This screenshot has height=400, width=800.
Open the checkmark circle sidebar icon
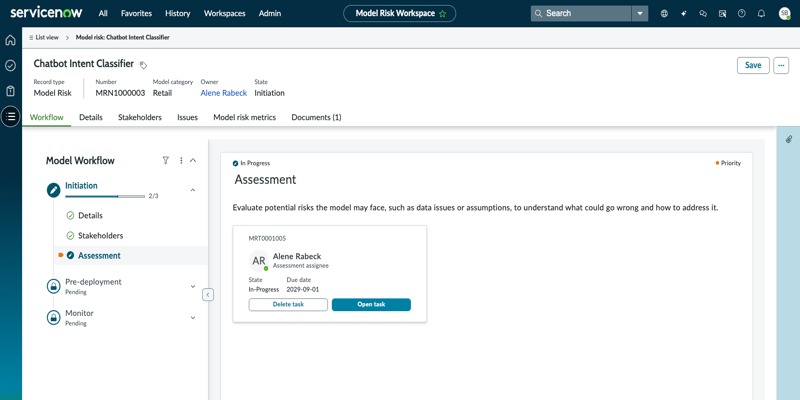pos(10,65)
